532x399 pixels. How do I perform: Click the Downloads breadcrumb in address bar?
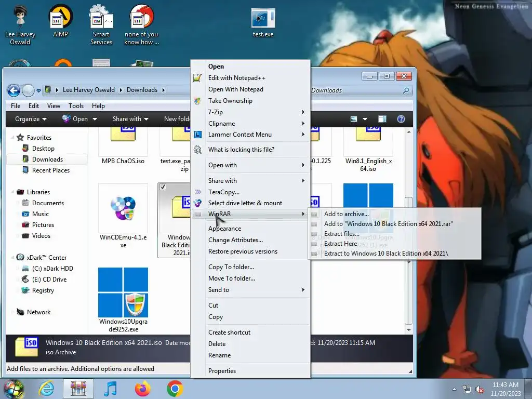point(142,90)
